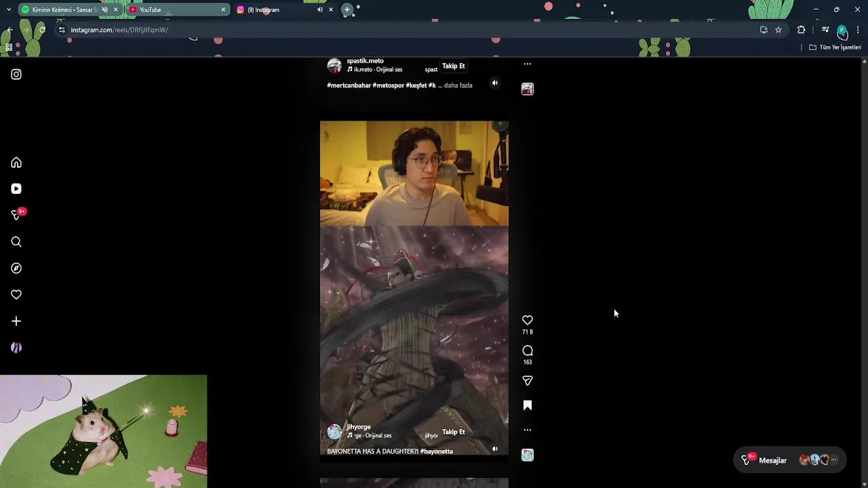
Task: Open Tüm Yer İşaretleri bookmarks folder
Action: 835,47
